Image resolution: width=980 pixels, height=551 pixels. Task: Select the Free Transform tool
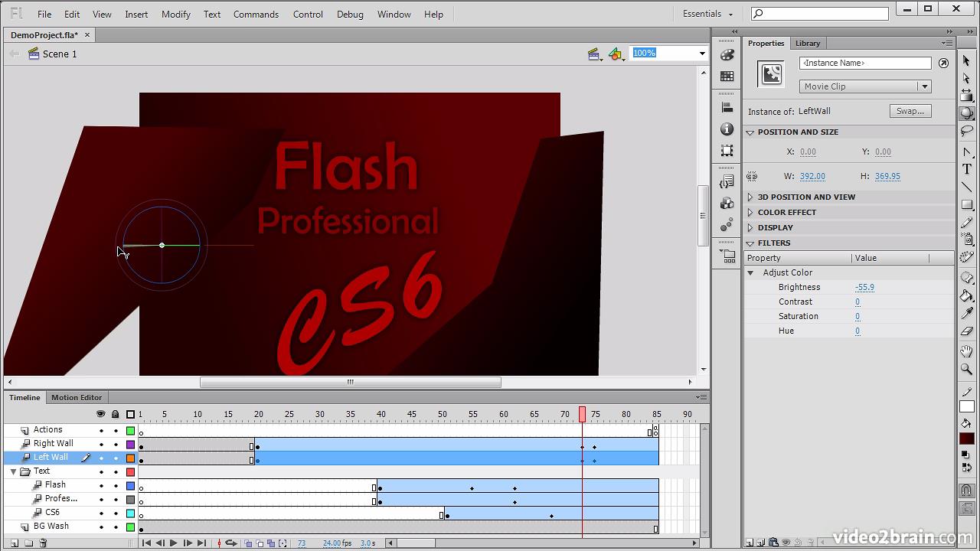(967, 96)
